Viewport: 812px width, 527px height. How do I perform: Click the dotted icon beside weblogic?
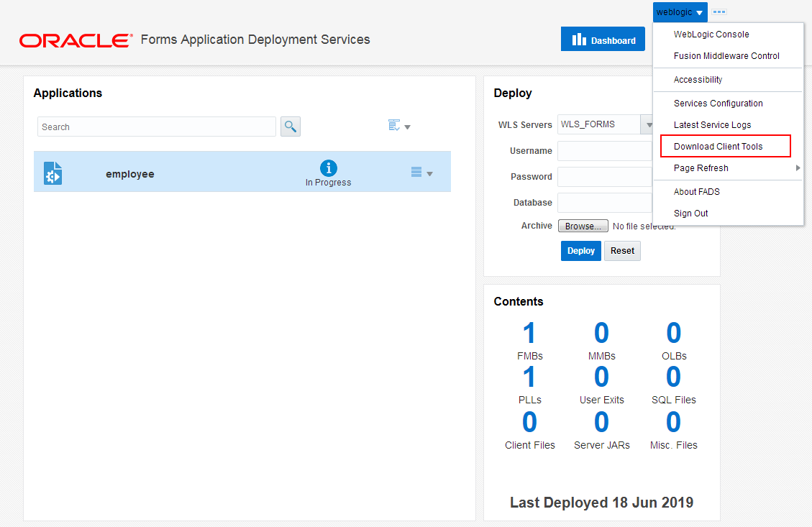[719, 12]
